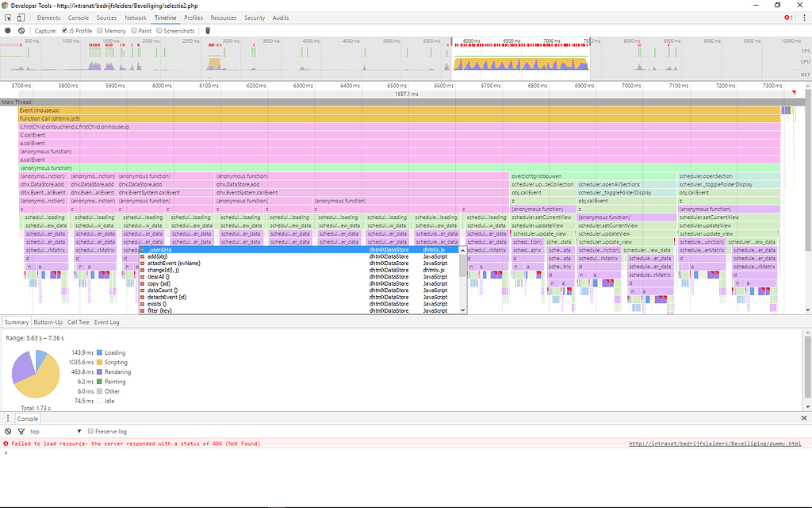Click the summary pane scrollbar down arrow

click(x=808, y=407)
